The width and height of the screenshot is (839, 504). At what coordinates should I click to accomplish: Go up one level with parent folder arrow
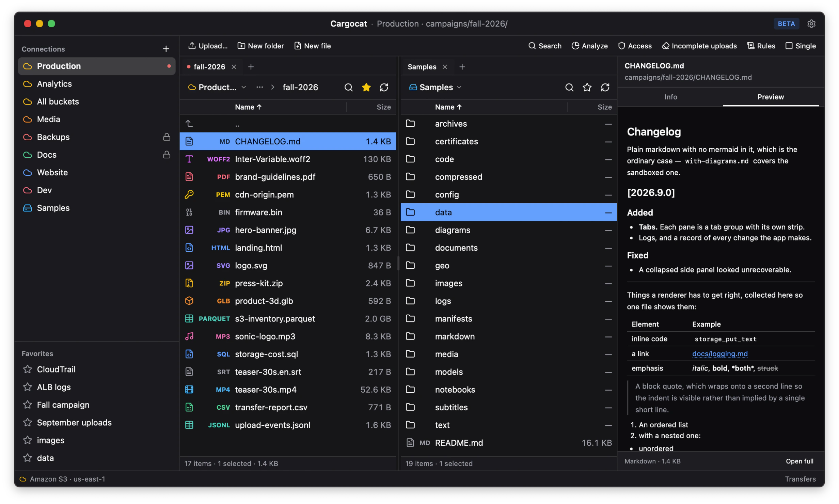coord(189,124)
